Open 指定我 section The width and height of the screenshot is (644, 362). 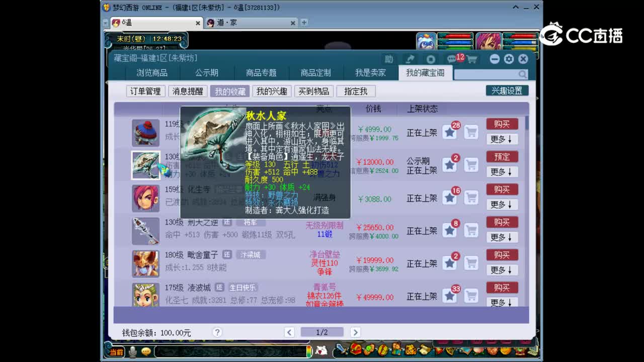pyautogui.click(x=356, y=91)
